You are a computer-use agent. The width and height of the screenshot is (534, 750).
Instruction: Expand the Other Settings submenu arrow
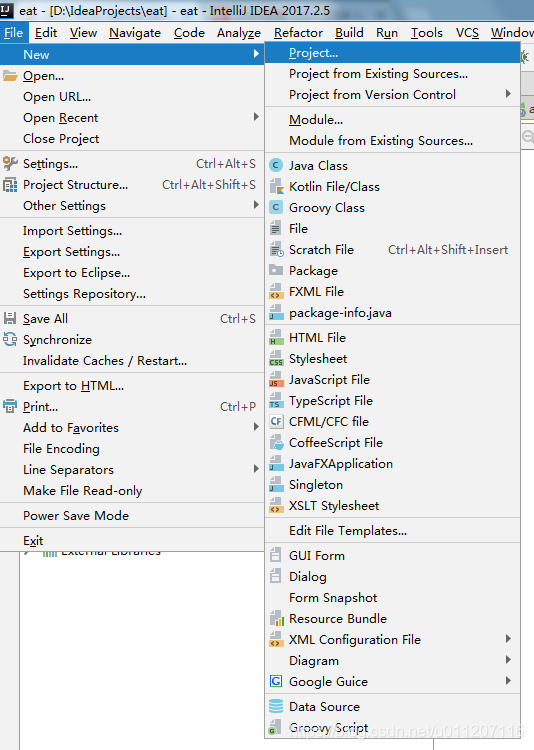[256, 205]
